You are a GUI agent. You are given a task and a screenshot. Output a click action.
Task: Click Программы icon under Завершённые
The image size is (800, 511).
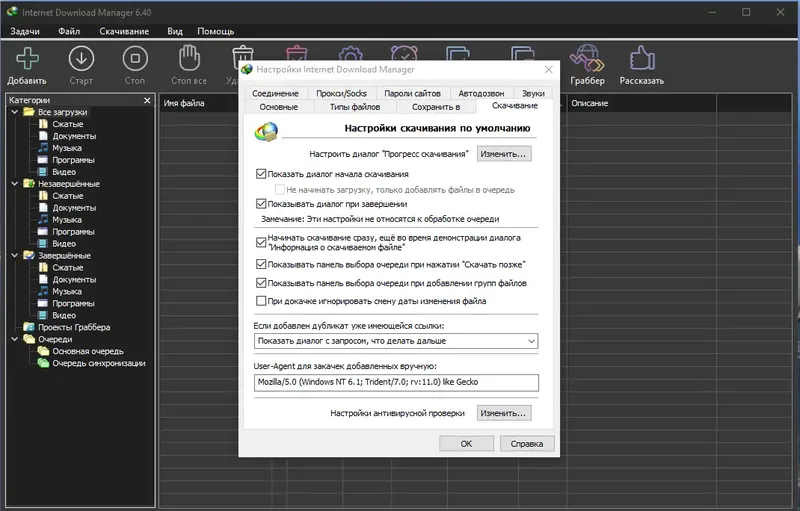[43, 303]
